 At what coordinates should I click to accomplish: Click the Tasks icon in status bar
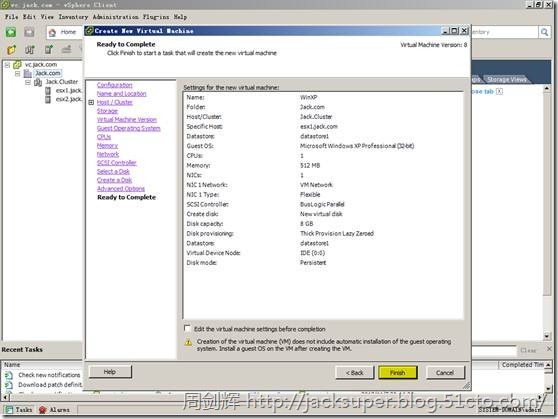point(9,410)
